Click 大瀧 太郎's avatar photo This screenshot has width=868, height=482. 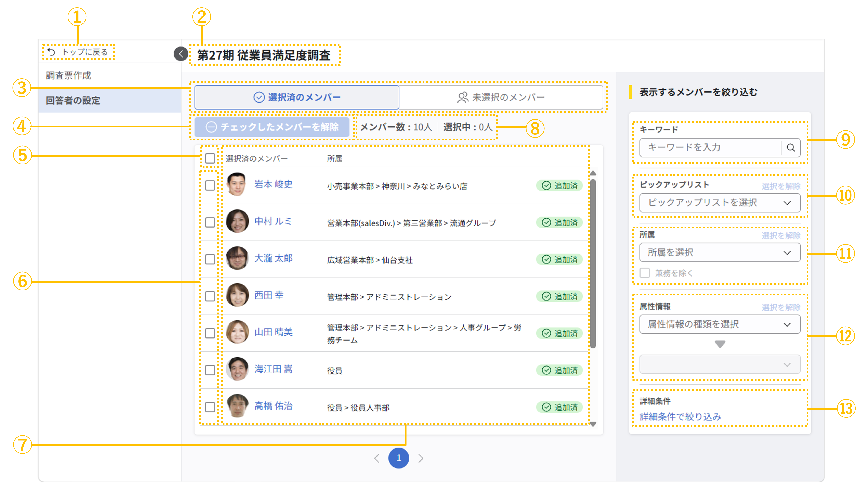pos(237,258)
